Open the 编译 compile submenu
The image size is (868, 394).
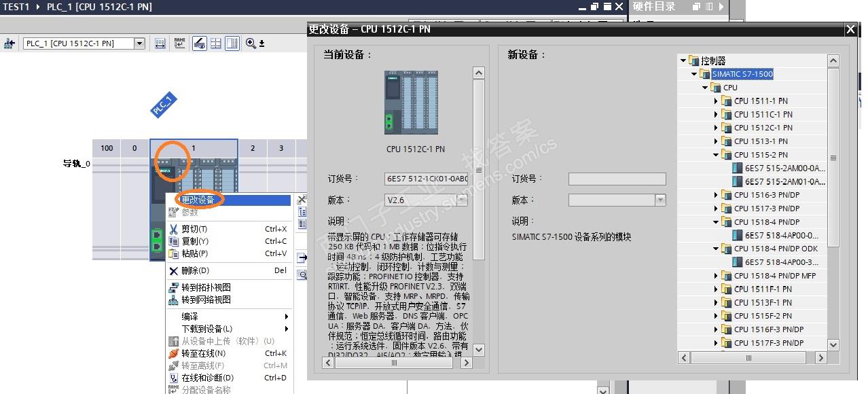coord(230,317)
